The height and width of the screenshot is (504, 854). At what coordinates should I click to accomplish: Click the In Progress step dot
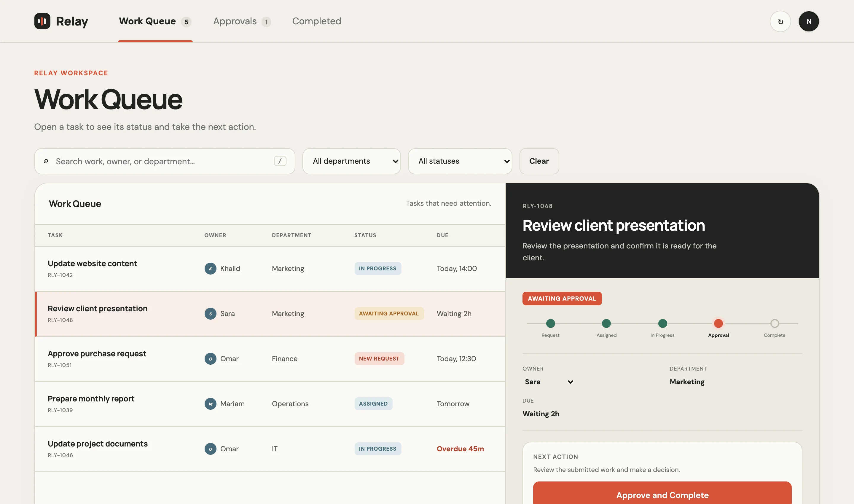pos(662,323)
